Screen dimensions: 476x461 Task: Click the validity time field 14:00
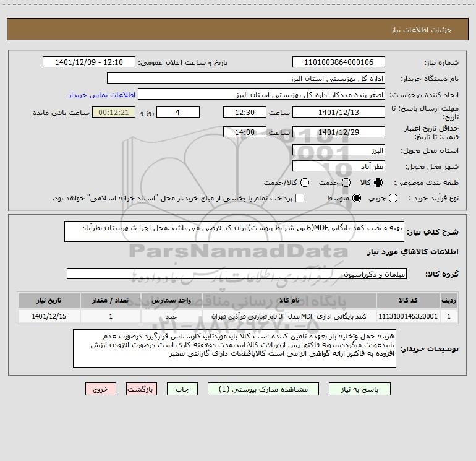[x=245, y=132]
